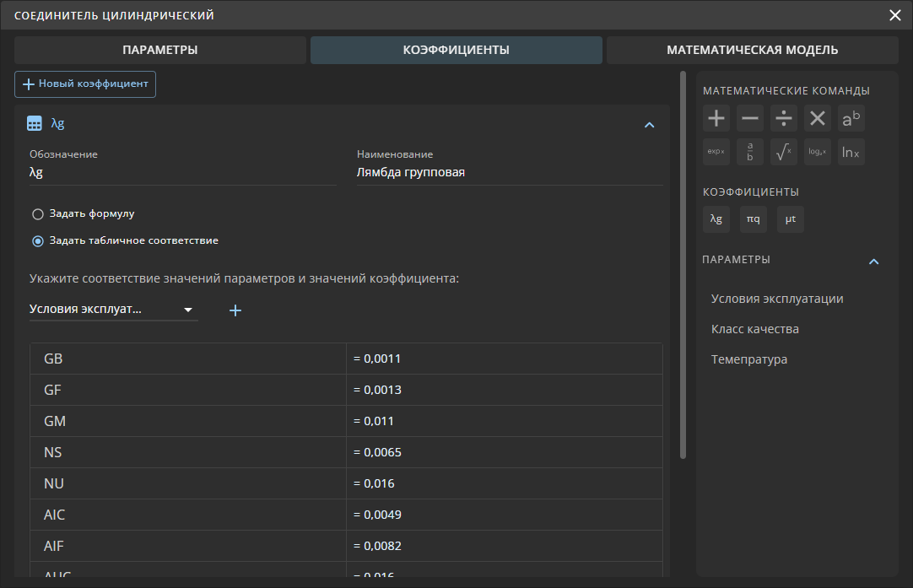Screen dimensions: 913x588
Task: Insert the subtraction operator
Action: point(750,118)
